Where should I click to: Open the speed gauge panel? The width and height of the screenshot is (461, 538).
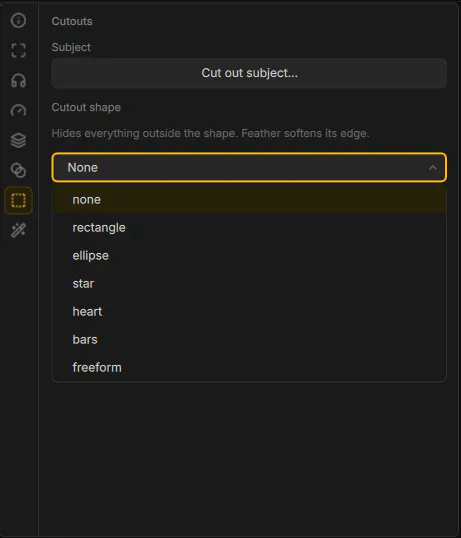(x=18, y=110)
